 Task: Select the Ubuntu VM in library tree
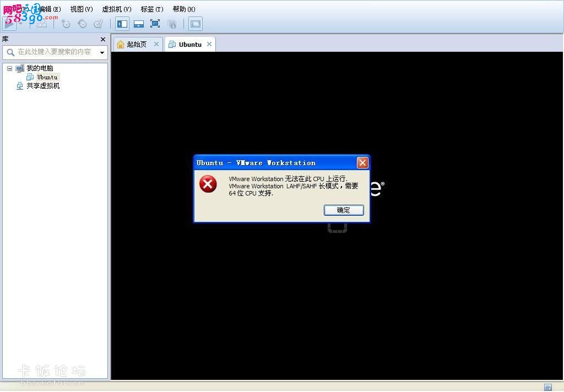(x=47, y=77)
